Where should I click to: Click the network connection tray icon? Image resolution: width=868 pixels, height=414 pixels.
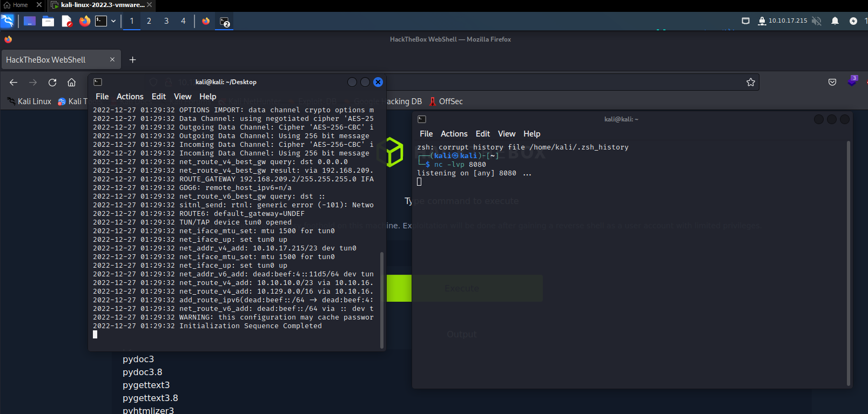[745, 21]
